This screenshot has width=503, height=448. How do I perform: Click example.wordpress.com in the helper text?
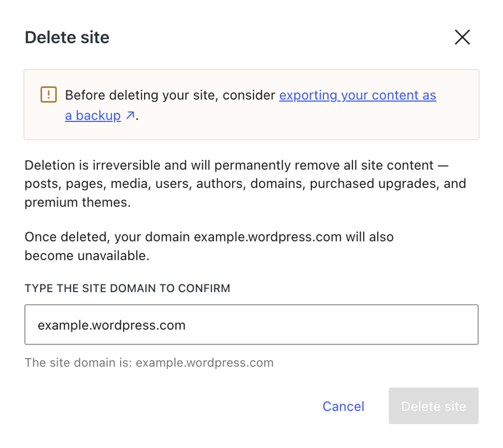(204, 362)
